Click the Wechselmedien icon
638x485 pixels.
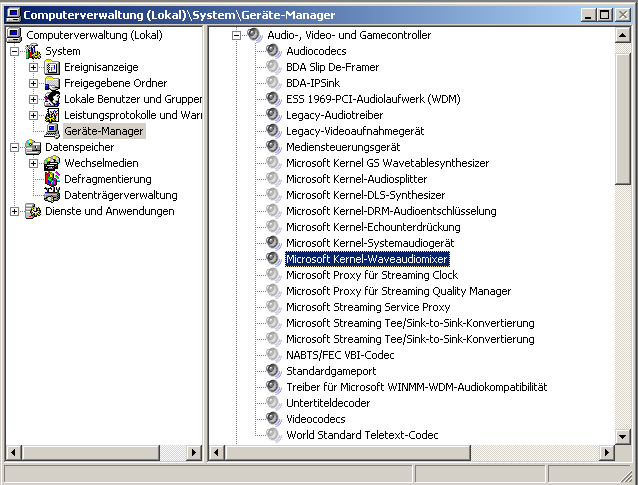tap(52, 163)
